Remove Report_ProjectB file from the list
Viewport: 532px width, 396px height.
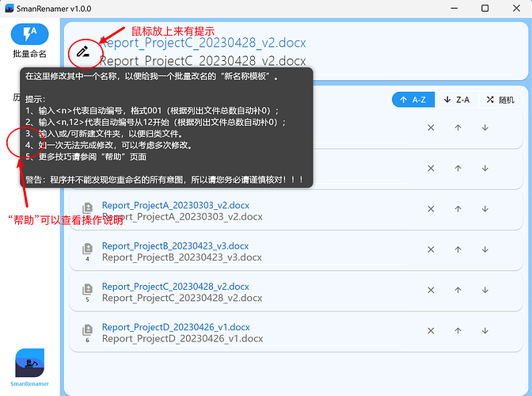(431, 251)
